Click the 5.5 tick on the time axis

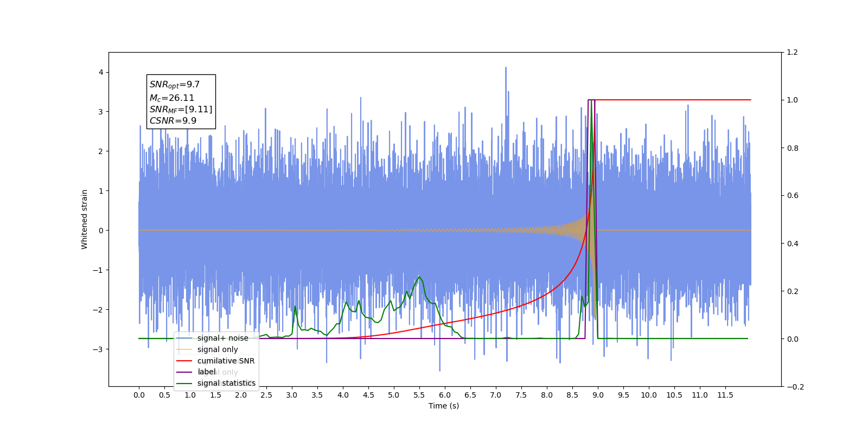pos(419,395)
